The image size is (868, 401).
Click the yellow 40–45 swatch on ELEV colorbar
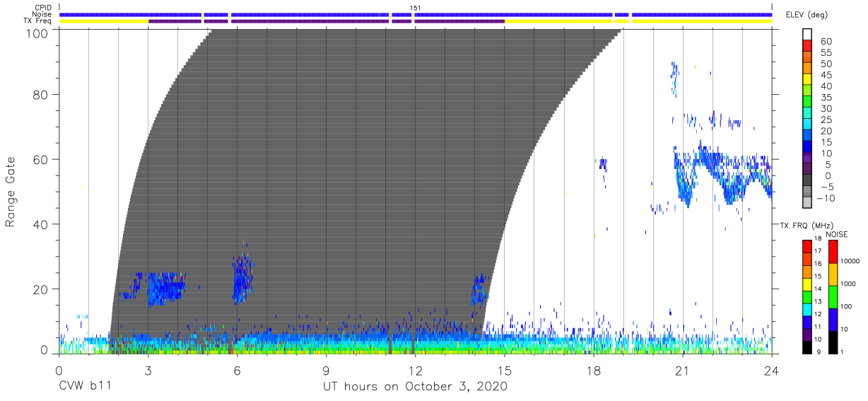tap(807, 81)
